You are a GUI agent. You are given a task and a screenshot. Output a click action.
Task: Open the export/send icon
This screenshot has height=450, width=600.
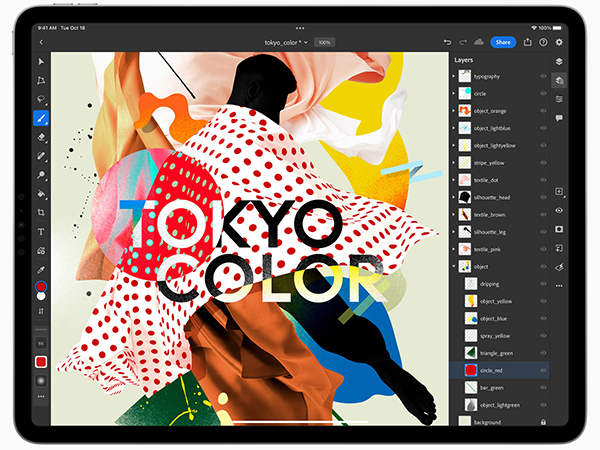[x=528, y=42]
